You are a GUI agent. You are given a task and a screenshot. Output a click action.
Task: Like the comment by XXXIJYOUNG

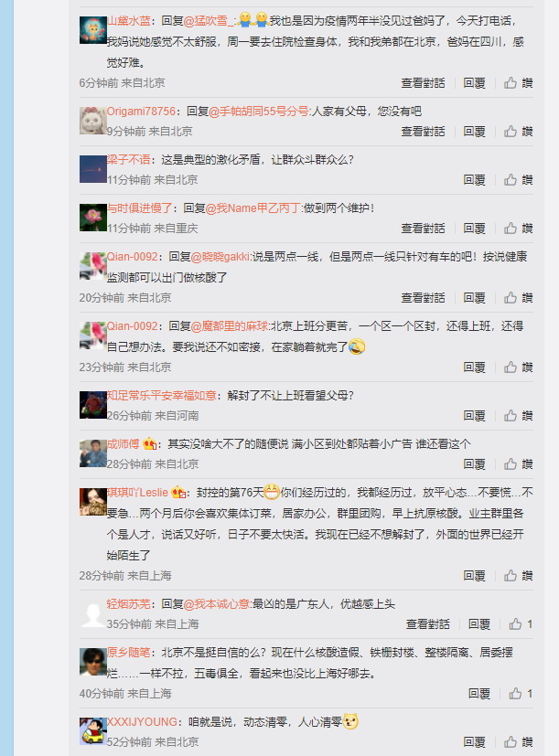[x=518, y=742]
